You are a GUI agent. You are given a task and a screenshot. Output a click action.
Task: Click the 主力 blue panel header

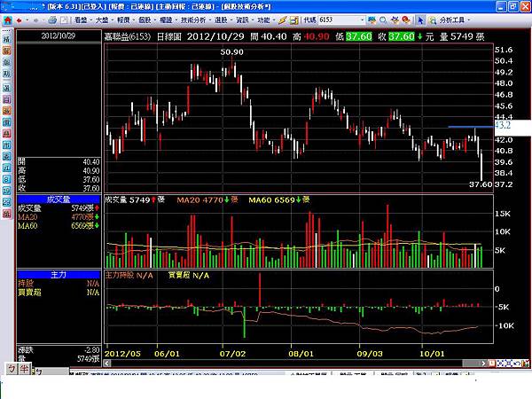pyautogui.click(x=59, y=275)
